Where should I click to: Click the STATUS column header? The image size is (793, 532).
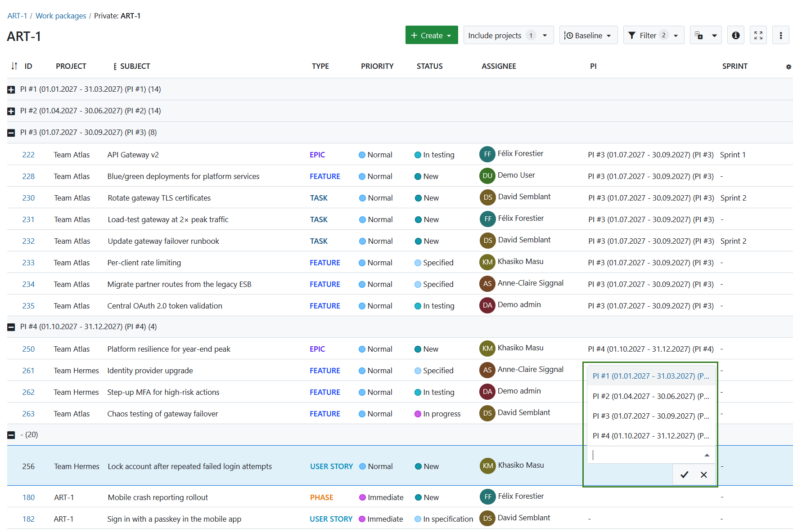430,66
